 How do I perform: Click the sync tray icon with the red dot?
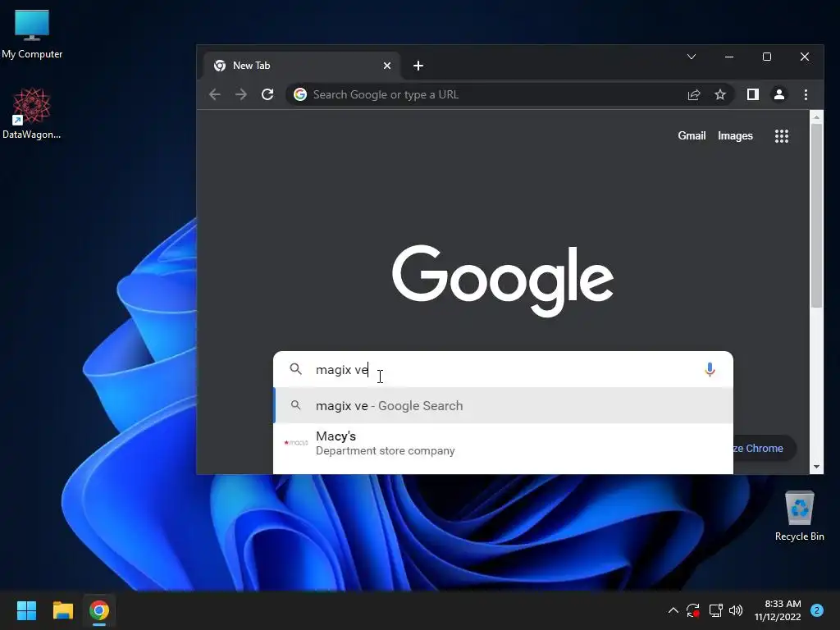692,610
